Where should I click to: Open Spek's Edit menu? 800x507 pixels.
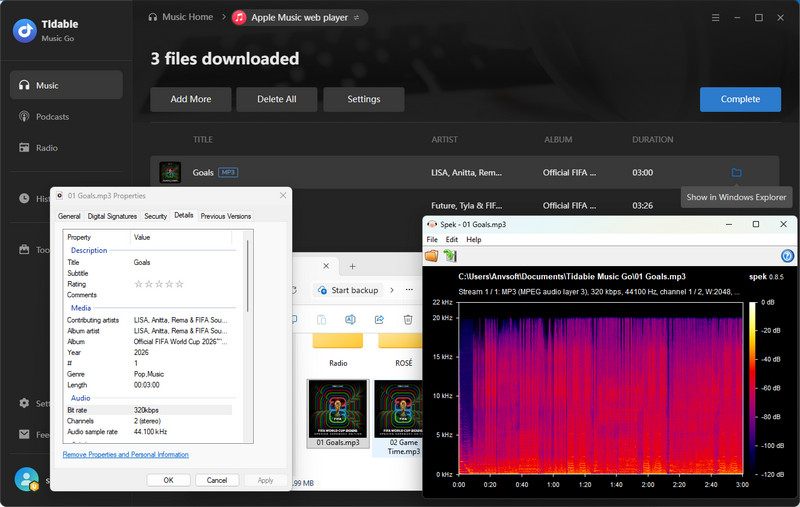[452, 239]
